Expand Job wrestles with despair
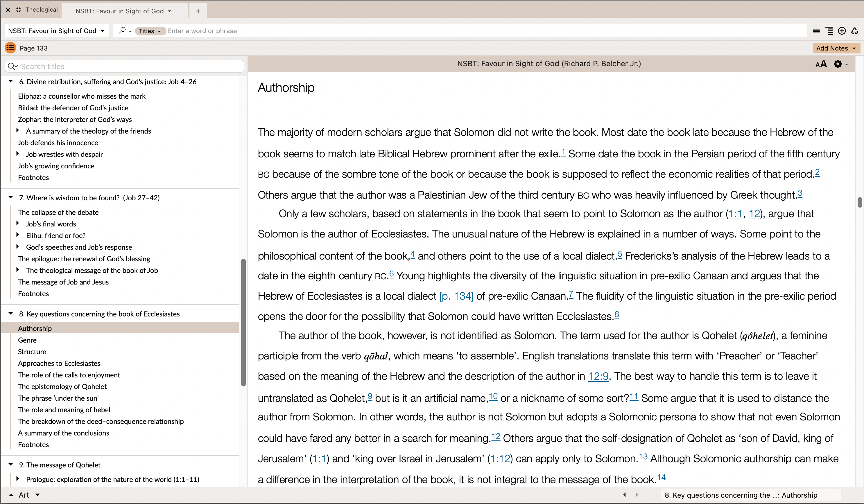864x504 pixels. 17,154
